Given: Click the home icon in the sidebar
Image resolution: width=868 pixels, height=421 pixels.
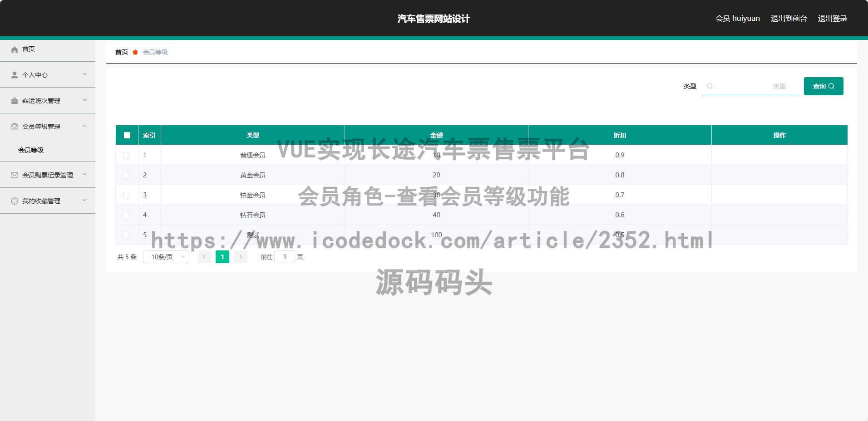Looking at the screenshot, I should pos(15,49).
